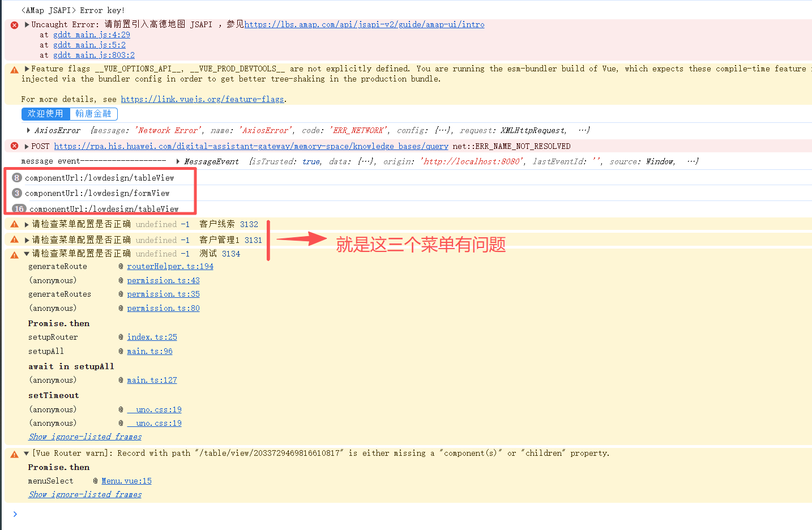Click the error icon next to the POST request

click(x=15, y=146)
